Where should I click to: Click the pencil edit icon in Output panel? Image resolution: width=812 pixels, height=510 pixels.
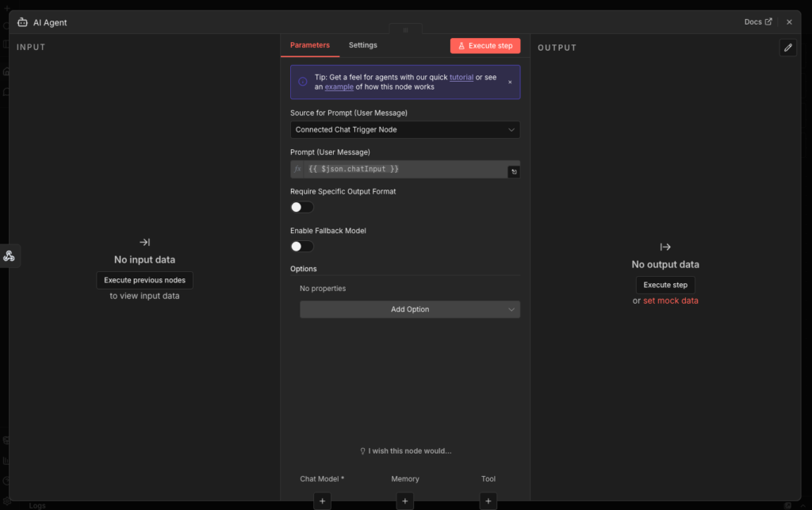pos(787,48)
